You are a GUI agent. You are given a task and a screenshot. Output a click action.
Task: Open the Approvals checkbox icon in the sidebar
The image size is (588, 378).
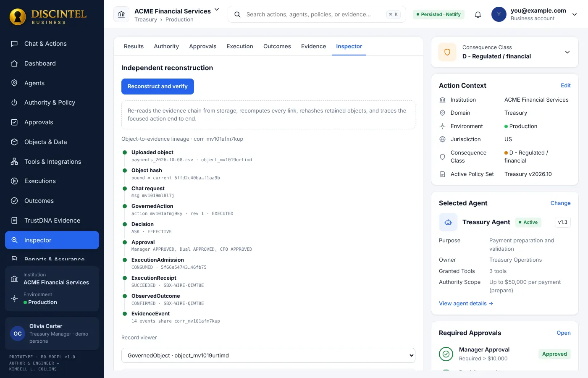(x=14, y=122)
